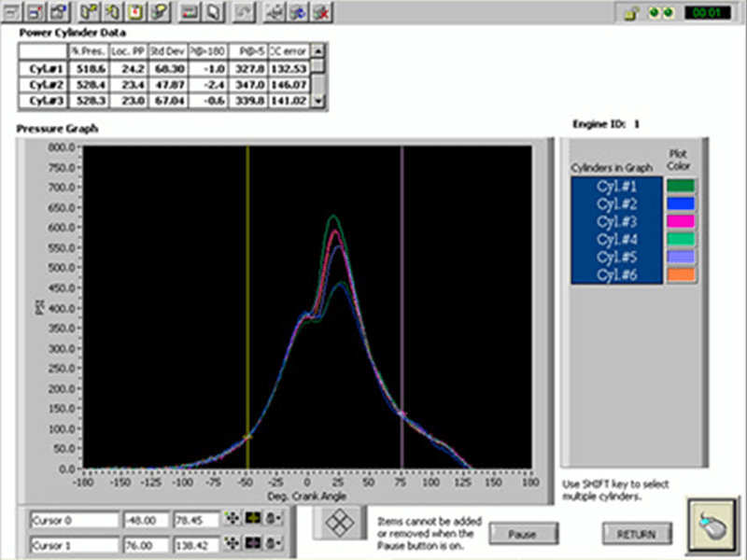Screen dimensions: 747x560
Task: Select Cyl.#5 in cylinders list
Action: click(x=616, y=258)
